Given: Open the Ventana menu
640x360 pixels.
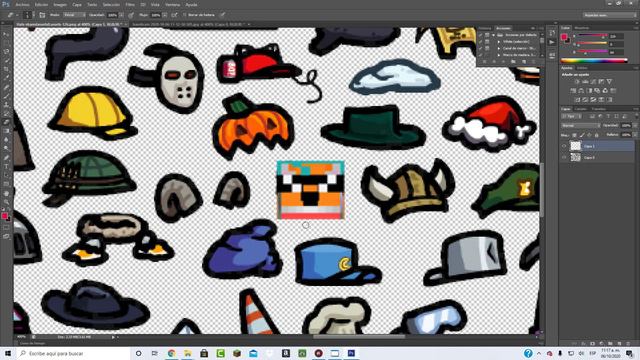Looking at the screenshot, I should [173, 5].
